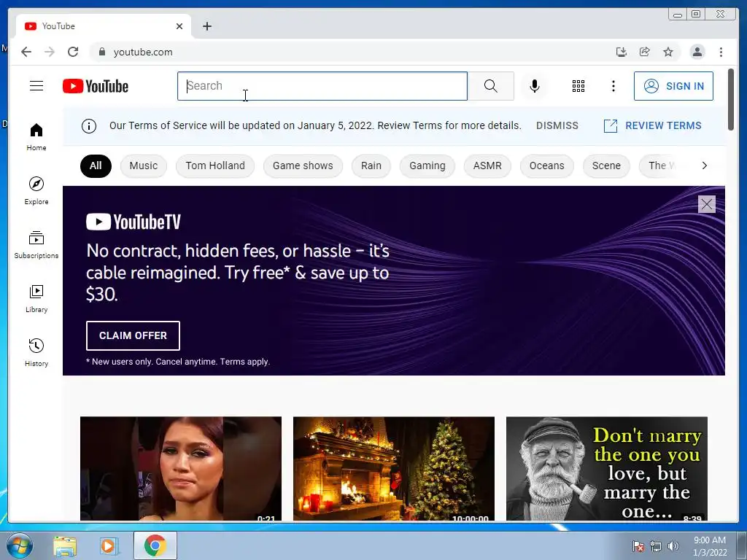747x560 pixels.
Task: Click the volume speaker tray icon
Action: coord(673,546)
